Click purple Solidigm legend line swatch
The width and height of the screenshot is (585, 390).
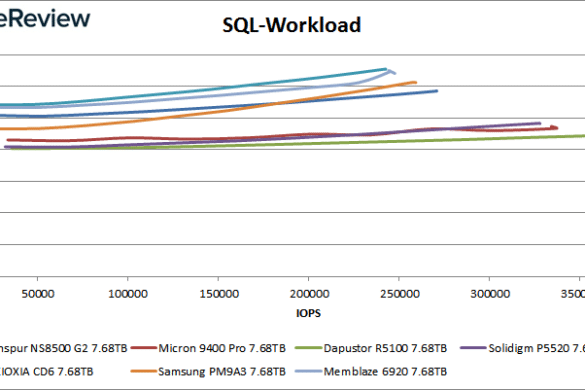(473, 348)
